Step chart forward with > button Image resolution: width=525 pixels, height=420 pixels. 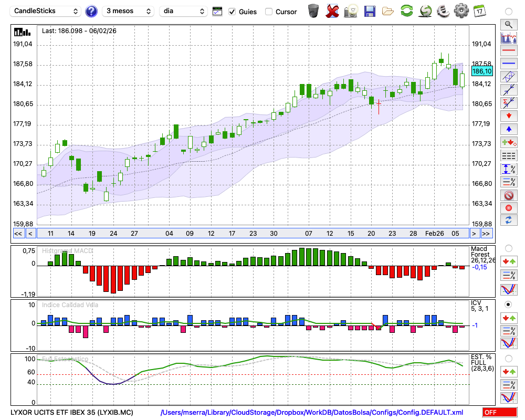pos(474,234)
